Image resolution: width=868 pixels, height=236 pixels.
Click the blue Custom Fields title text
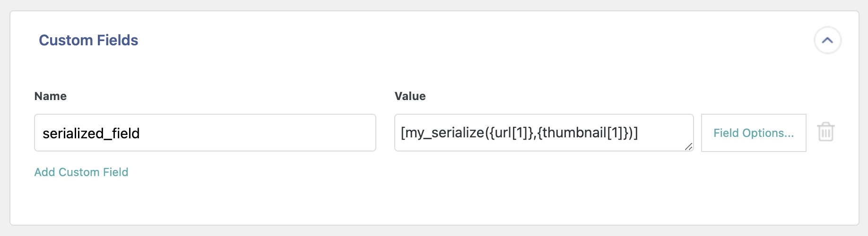[88, 41]
